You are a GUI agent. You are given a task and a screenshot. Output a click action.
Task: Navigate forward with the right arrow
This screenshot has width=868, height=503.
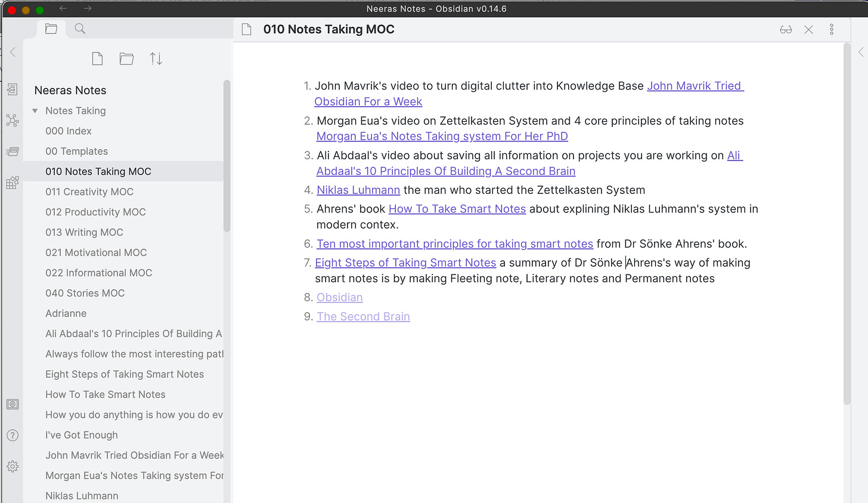coord(88,8)
